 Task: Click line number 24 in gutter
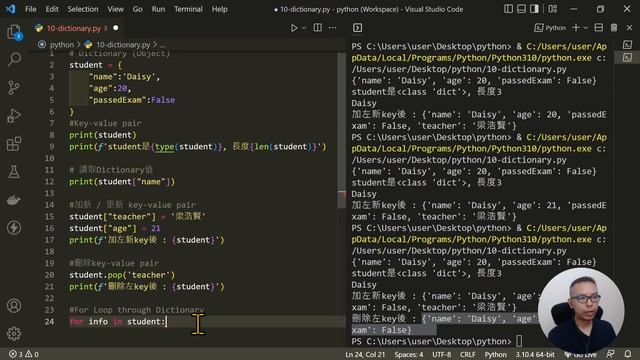point(49,322)
